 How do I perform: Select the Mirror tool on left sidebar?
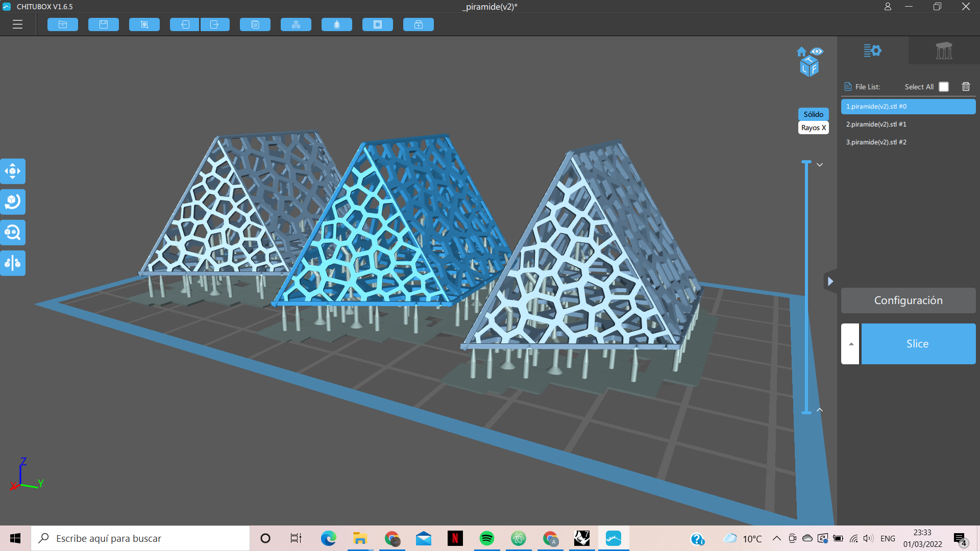click(x=13, y=263)
